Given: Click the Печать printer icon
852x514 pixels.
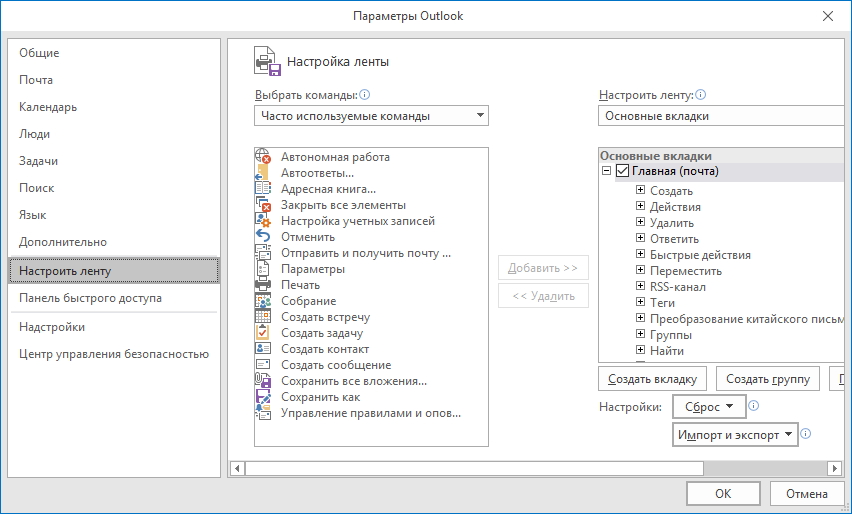Looking at the screenshot, I should pyautogui.click(x=263, y=285).
